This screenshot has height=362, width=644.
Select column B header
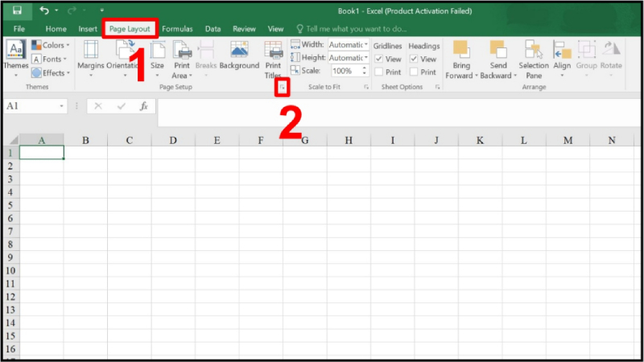click(x=85, y=140)
